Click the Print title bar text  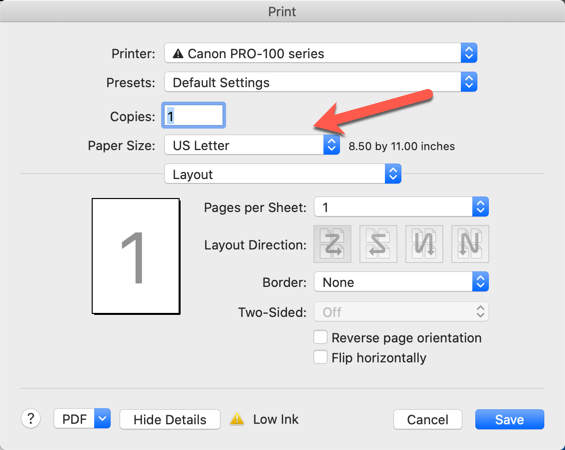(282, 12)
